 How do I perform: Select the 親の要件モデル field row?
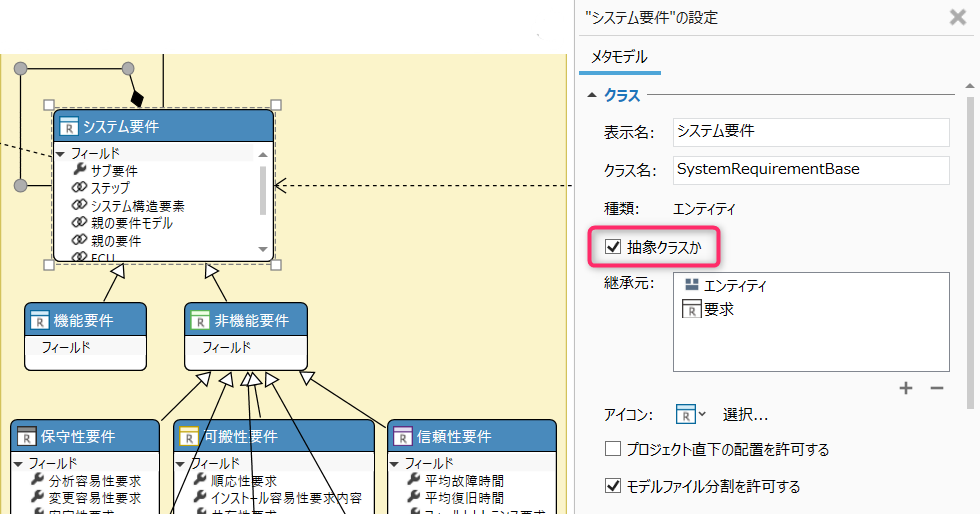pos(122,223)
